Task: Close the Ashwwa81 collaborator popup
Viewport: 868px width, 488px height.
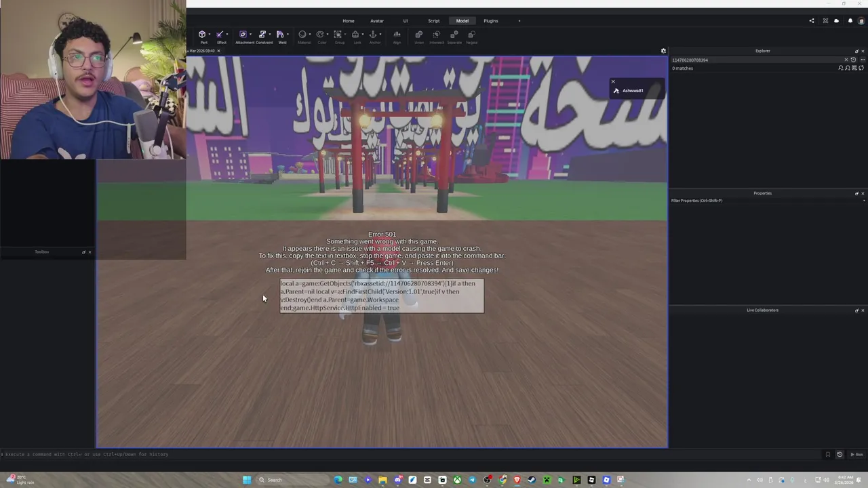Action: click(x=613, y=82)
